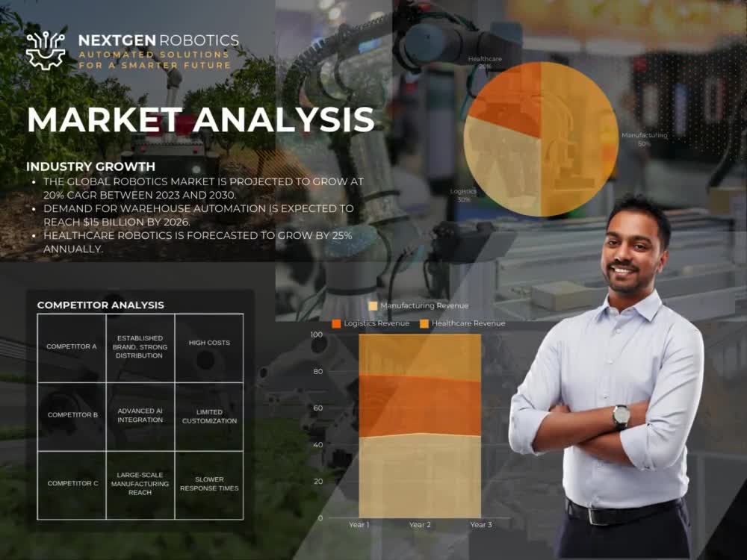Viewport: 747px width, 560px height.
Task: Select the "COMPETITOR ANALYSIS" heading
Action: tap(101, 305)
